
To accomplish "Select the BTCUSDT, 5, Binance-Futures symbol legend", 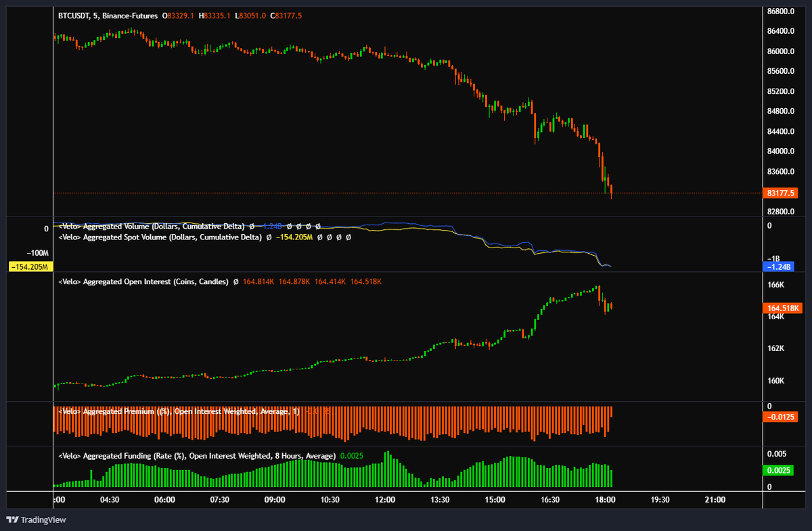I will (x=108, y=15).
